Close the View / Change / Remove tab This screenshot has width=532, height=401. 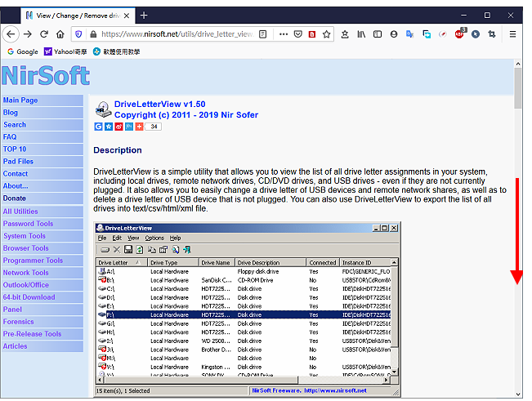(127, 16)
